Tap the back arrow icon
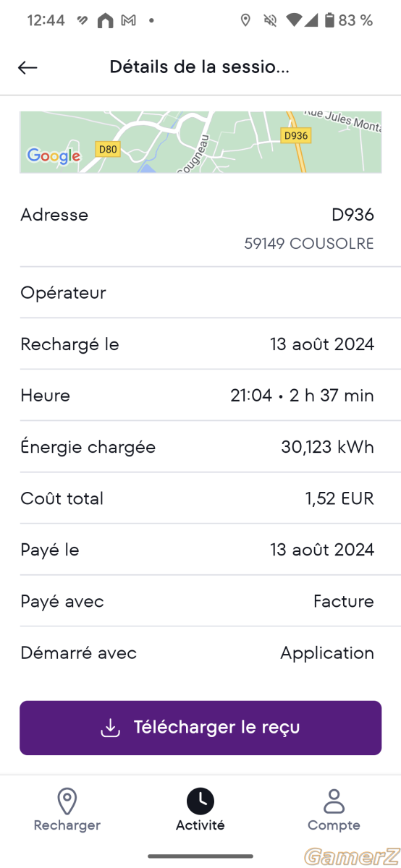The width and height of the screenshot is (401, 868). pyautogui.click(x=28, y=67)
